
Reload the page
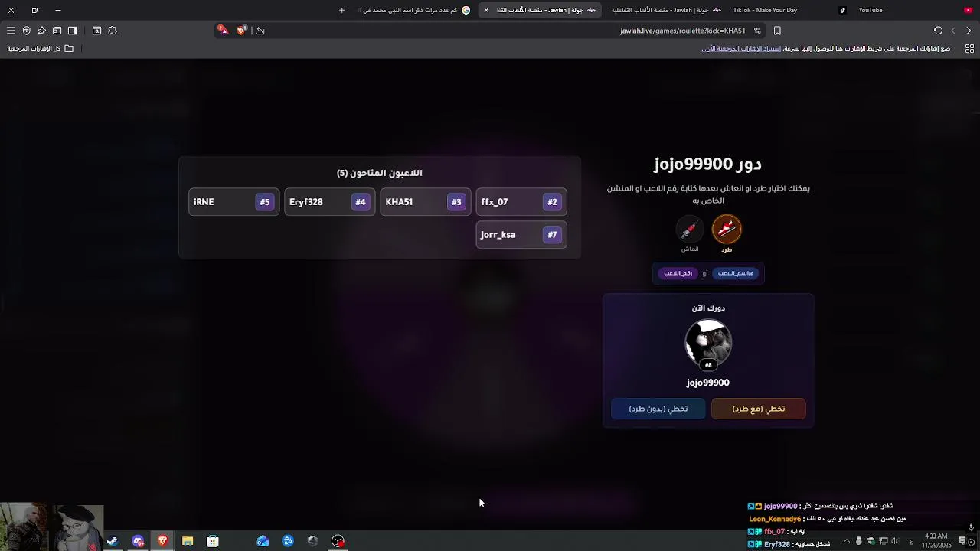[x=938, y=31]
